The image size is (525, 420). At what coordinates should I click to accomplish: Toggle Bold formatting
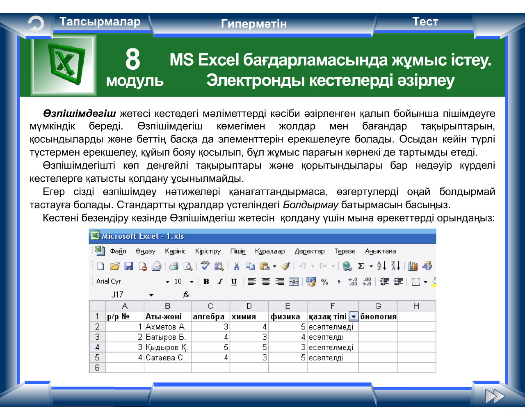pyautogui.click(x=206, y=282)
